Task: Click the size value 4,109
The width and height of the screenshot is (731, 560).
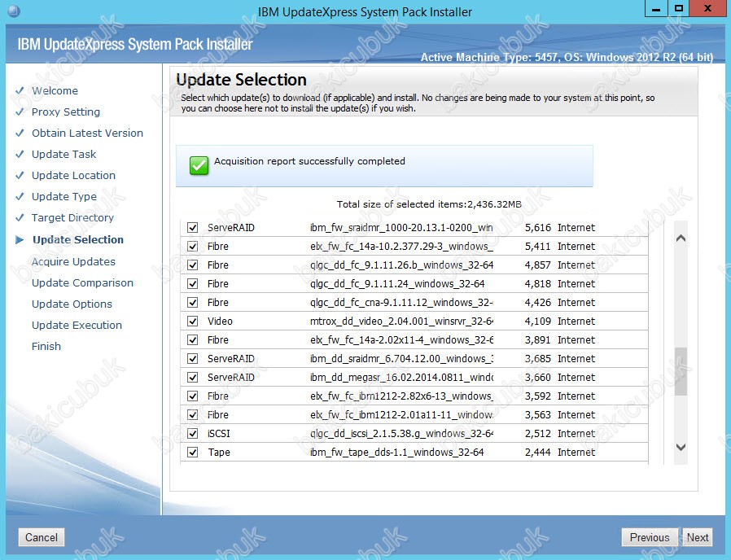Action: click(x=537, y=321)
